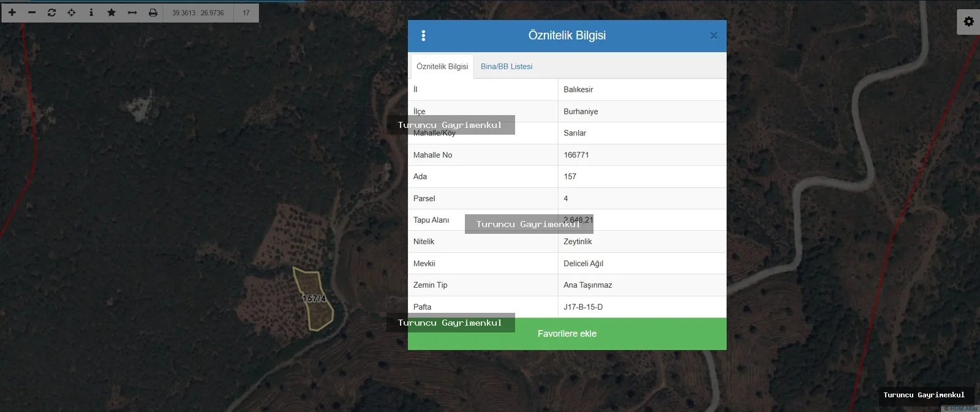
Task: Click the dialog title Öznitelik Bilgisi
Action: [567, 36]
